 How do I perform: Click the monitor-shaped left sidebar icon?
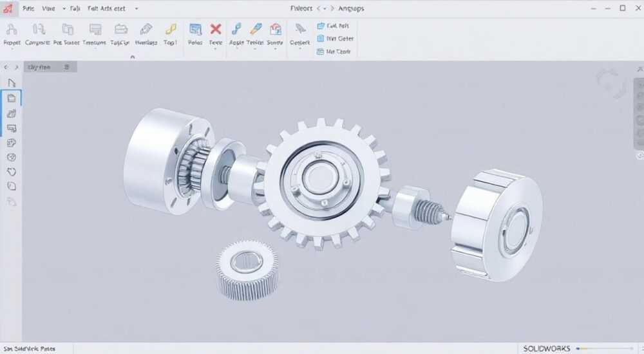(12, 129)
